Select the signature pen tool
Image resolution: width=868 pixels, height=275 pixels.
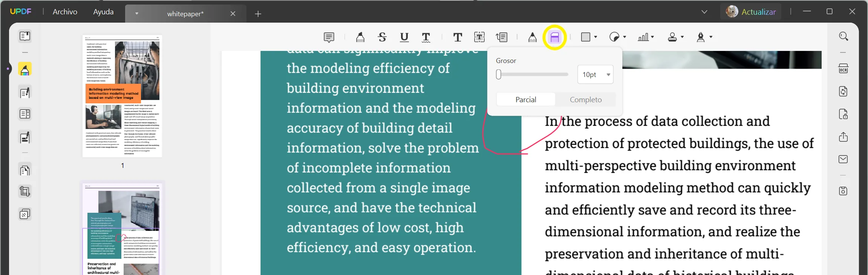point(701,37)
